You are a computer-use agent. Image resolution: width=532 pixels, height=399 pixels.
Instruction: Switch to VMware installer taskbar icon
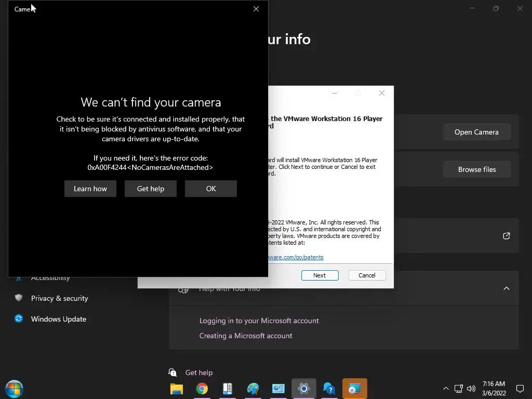pyautogui.click(x=354, y=389)
